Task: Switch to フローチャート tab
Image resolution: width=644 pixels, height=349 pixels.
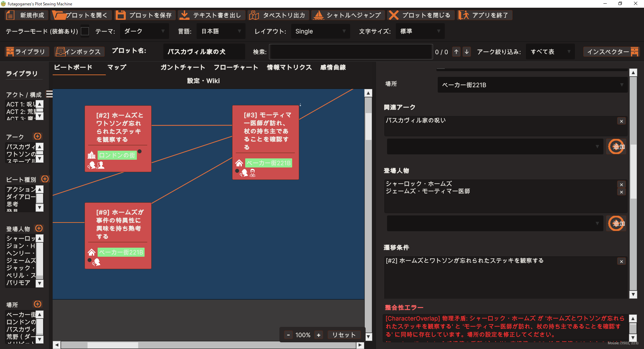Action: (x=236, y=67)
